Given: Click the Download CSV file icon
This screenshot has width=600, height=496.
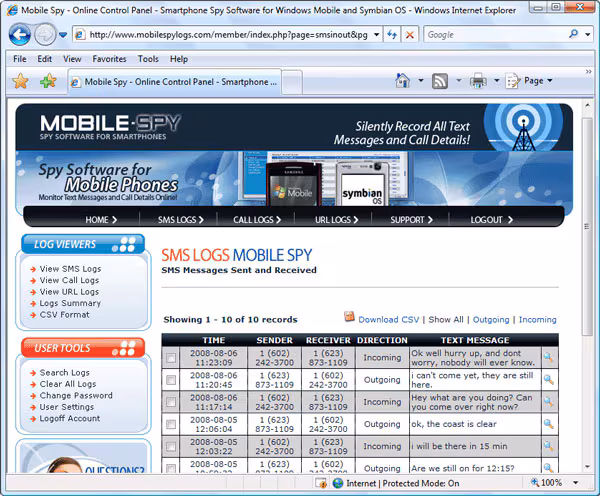Looking at the screenshot, I should [x=349, y=317].
